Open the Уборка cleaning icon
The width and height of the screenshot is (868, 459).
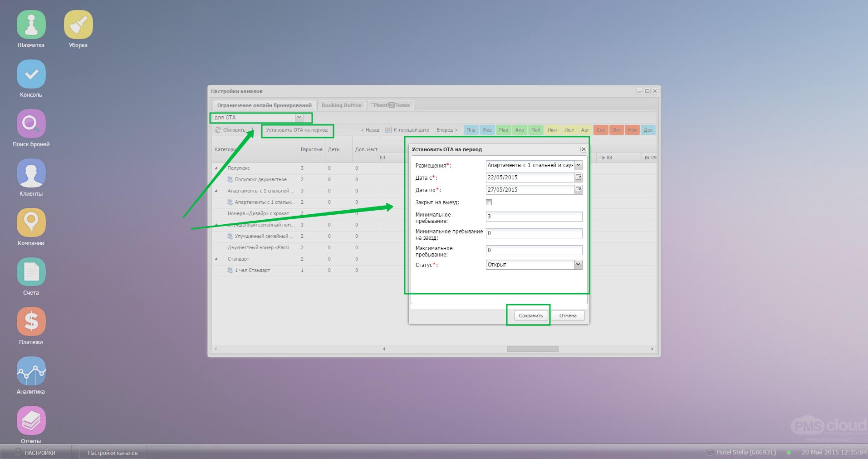tap(78, 25)
